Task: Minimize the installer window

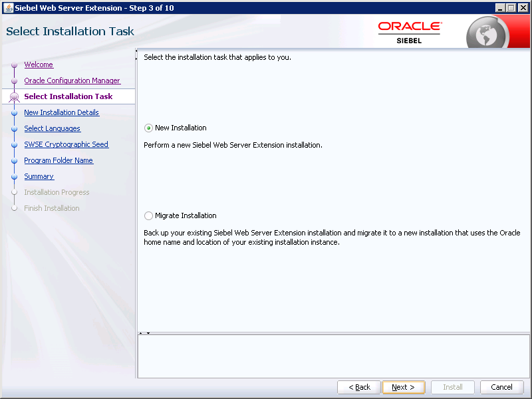Action: pos(500,7)
